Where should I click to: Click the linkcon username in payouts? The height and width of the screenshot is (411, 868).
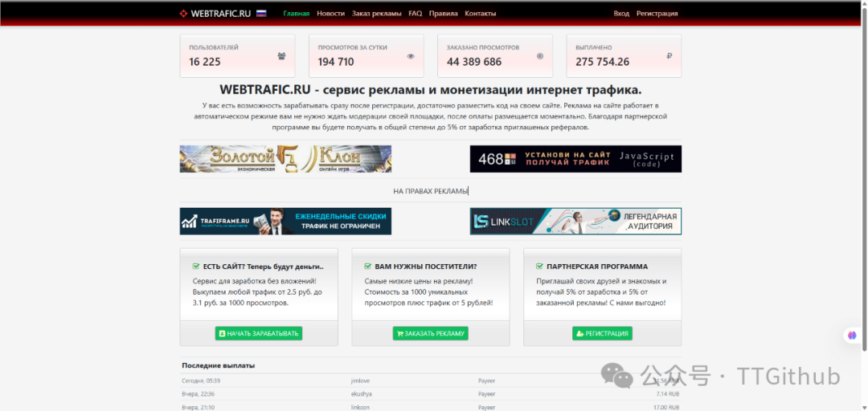tap(361, 407)
